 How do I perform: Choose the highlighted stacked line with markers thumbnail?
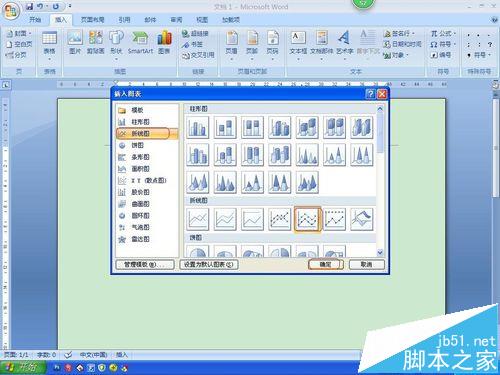pos(307,219)
